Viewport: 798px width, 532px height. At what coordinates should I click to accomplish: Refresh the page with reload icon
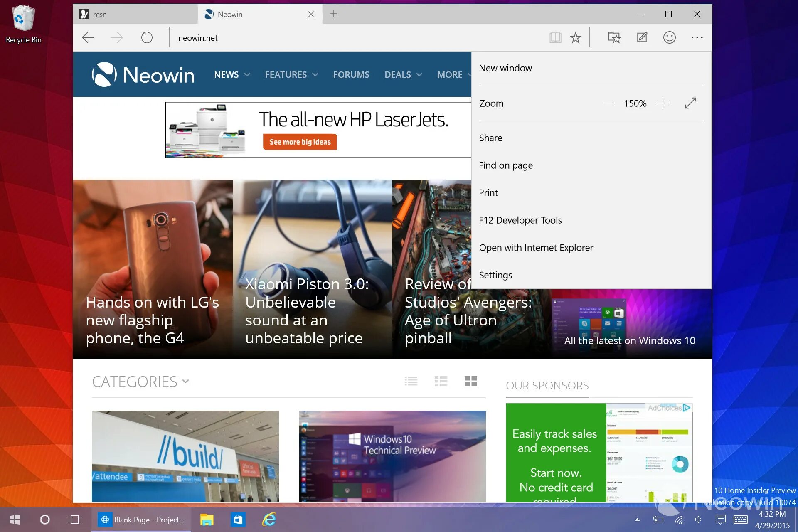(147, 38)
